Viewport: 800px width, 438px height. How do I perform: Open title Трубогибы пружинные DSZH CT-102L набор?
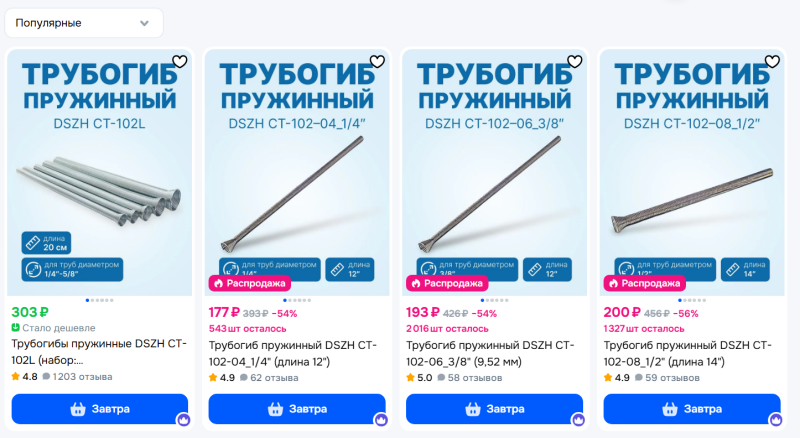point(99,352)
